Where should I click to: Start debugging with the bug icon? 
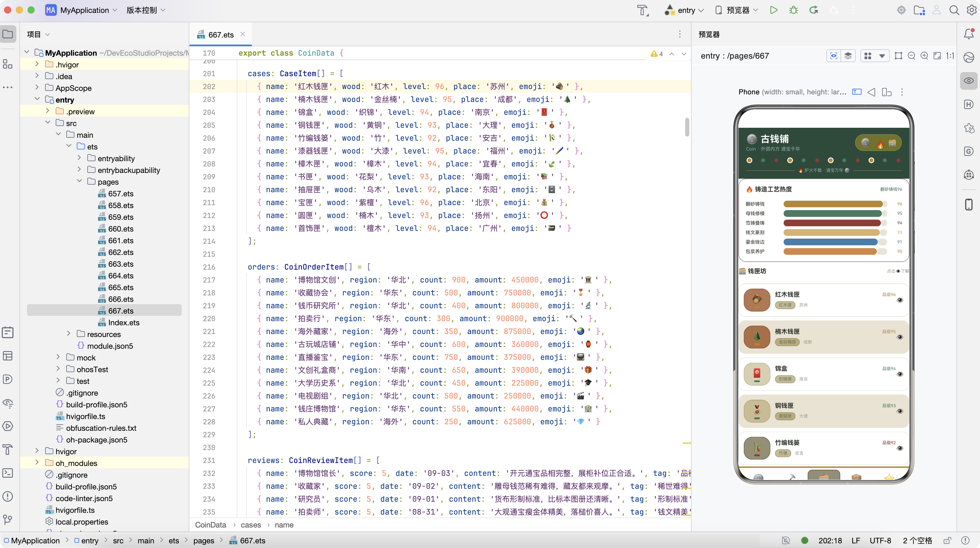(x=794, y=10)
